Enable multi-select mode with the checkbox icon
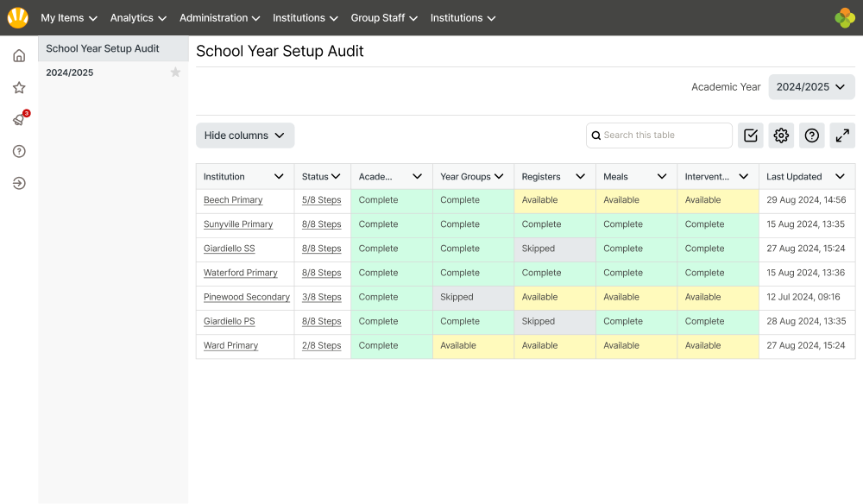This screenshot has width=863, height=504. (750, 135)
